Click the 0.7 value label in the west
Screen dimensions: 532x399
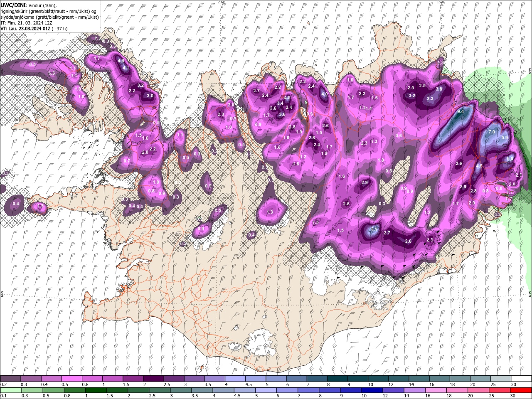127,161
